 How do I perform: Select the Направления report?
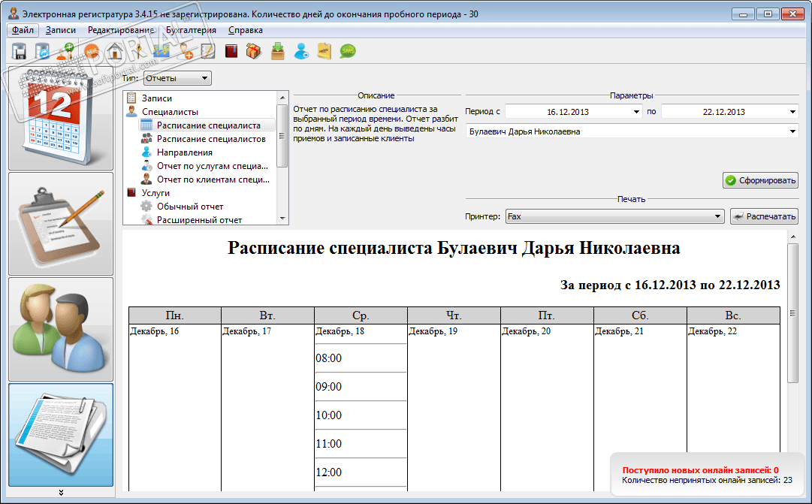click(184, 152)
